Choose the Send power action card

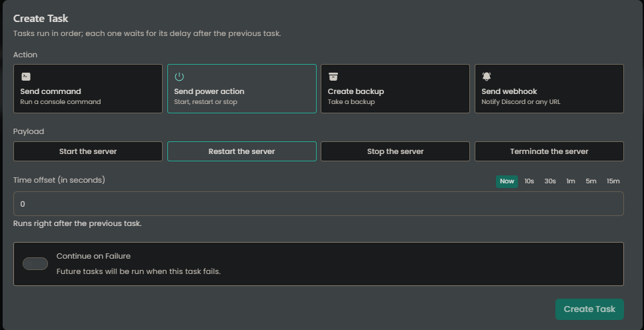click(242, 89)
